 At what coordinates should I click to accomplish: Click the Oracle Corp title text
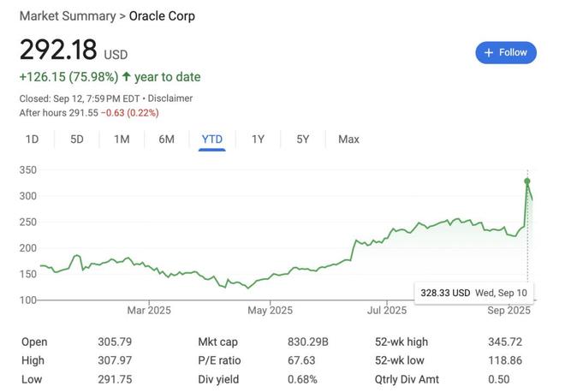tap(162, 16)
